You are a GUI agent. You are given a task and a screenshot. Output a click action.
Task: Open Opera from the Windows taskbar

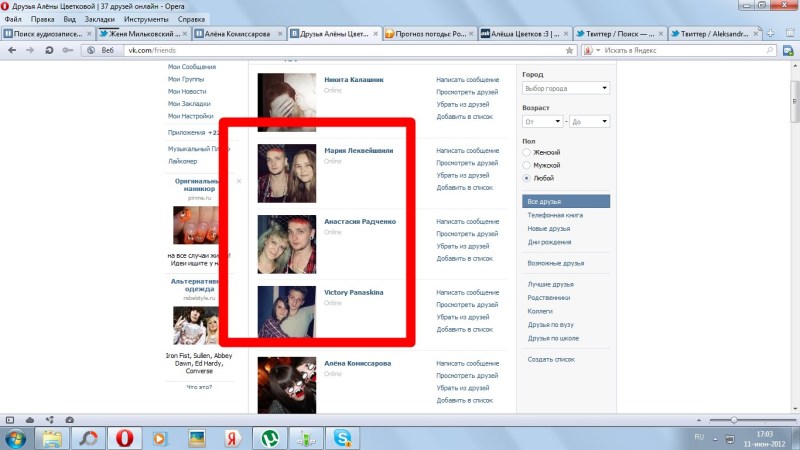125,438
